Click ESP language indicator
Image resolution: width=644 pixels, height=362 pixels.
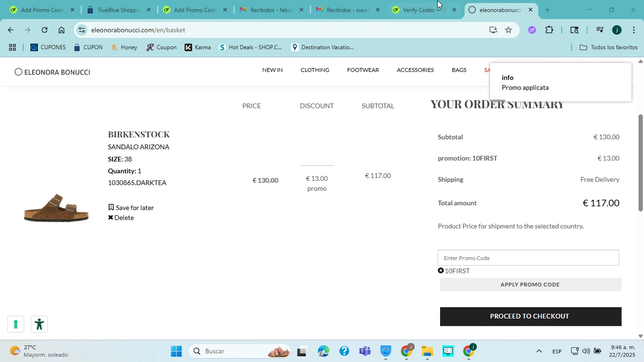tap(557, 351)
